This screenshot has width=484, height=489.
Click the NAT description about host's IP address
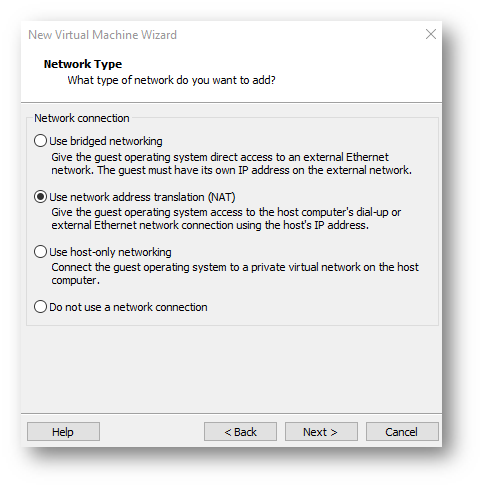tap(226, 219)
